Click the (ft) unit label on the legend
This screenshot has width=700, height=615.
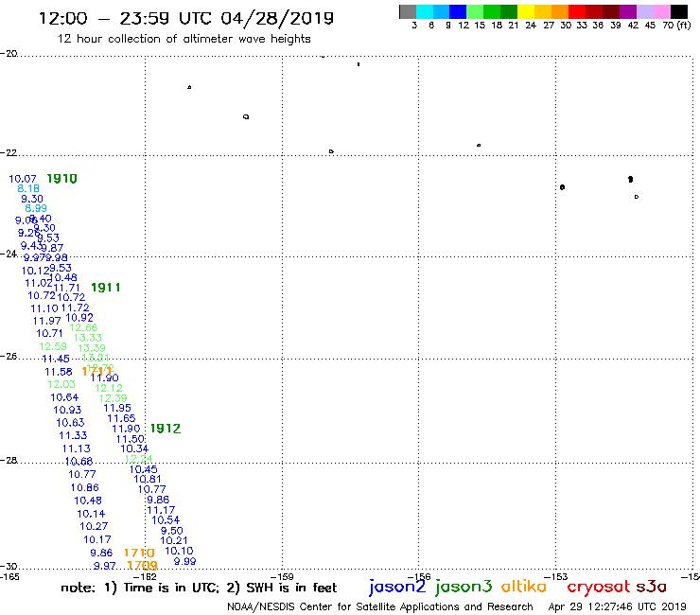coord(684,25)
